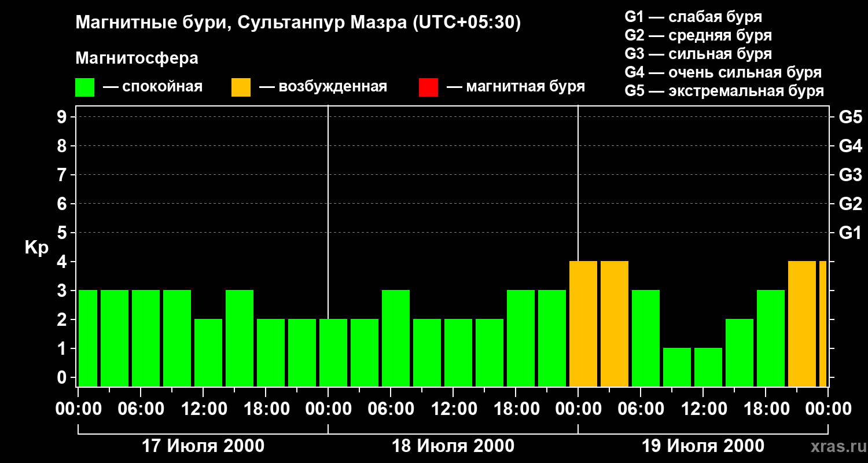The width and height of the screenshot is (868, 463).
Task: Click the Kp 1 bar above 12:00 on 19 Июля
Action: 708,368
